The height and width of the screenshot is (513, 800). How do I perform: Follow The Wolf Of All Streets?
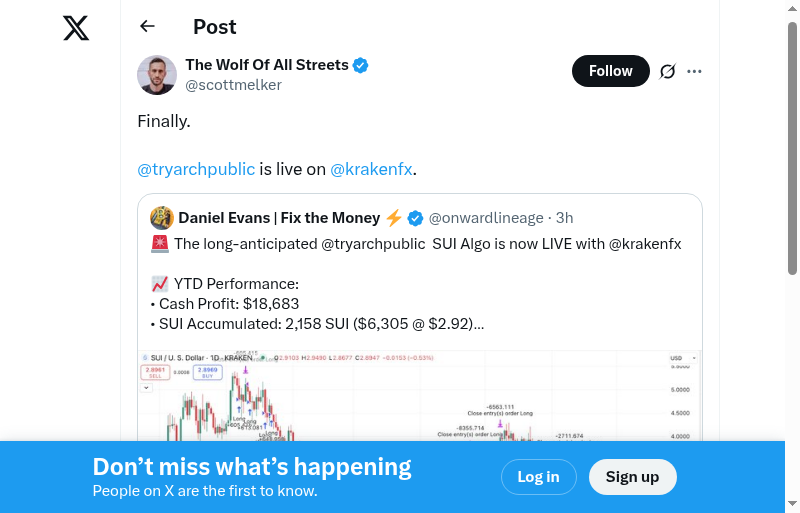[x=610, y=71]
